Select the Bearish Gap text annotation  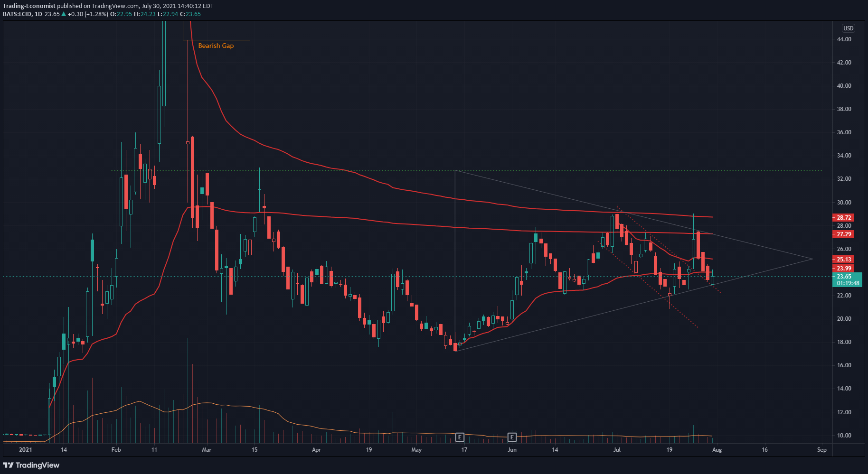216,46
